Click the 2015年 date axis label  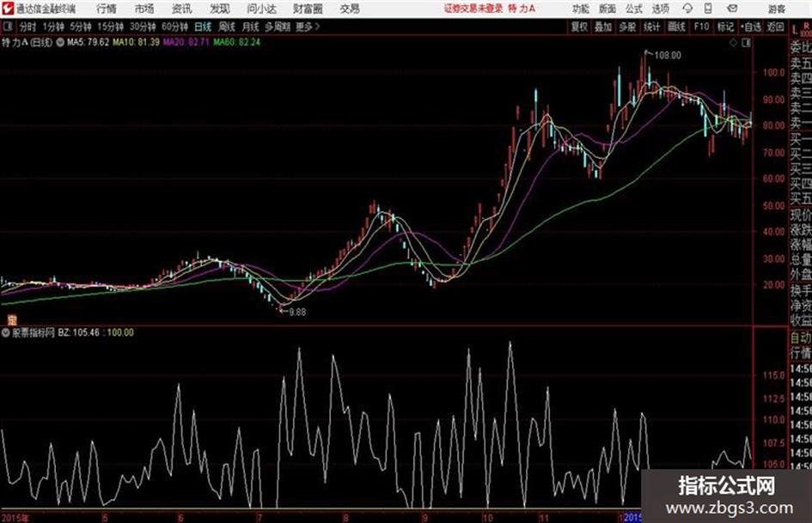pyautogui.click(x=15, y=518)
